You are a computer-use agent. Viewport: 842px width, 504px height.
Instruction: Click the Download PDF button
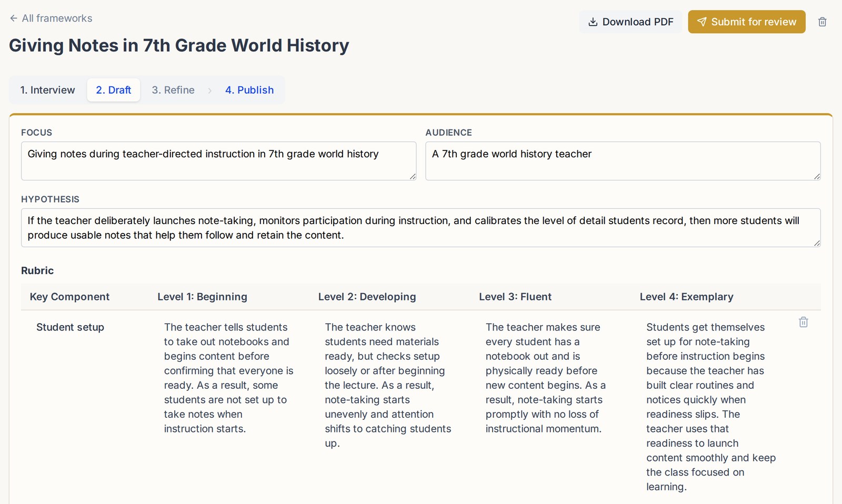(630, 22)
